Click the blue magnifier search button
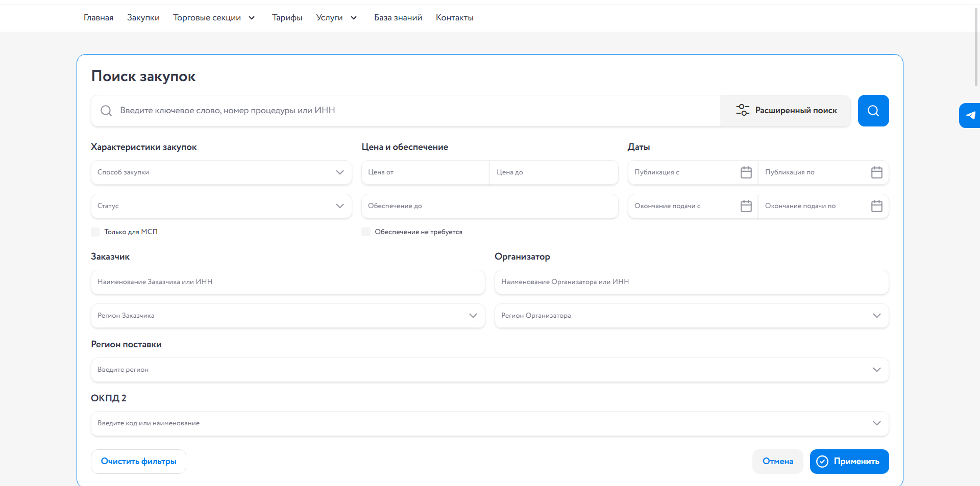 [x=873, y=111]
